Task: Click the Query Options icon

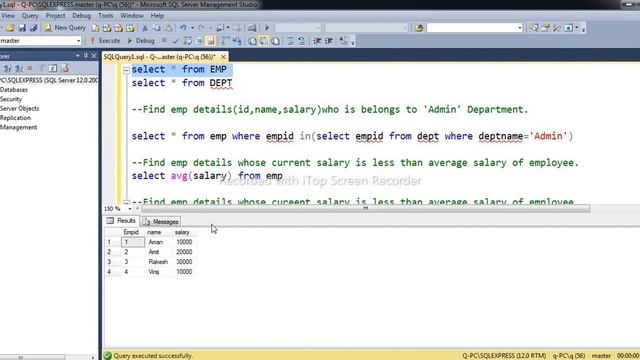Action: click(x=199, y=41)
